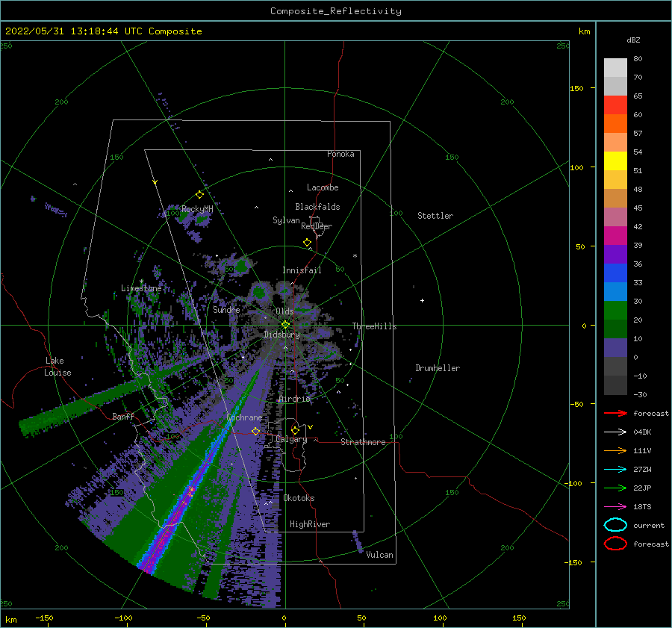The width and height of the screenshot is (672, 628).
Task: Click the Ponoka label
Action: [x=340, y=154]
